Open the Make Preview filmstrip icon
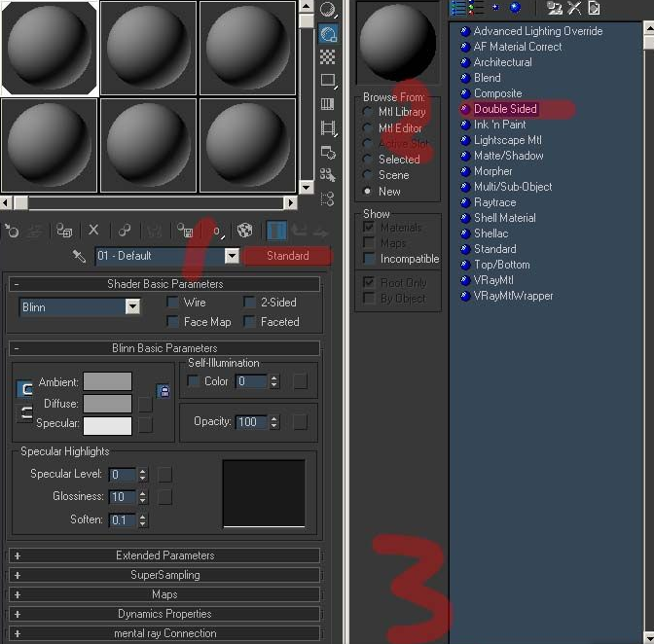Viewport: 654px width, 644px height. [328, 127]
